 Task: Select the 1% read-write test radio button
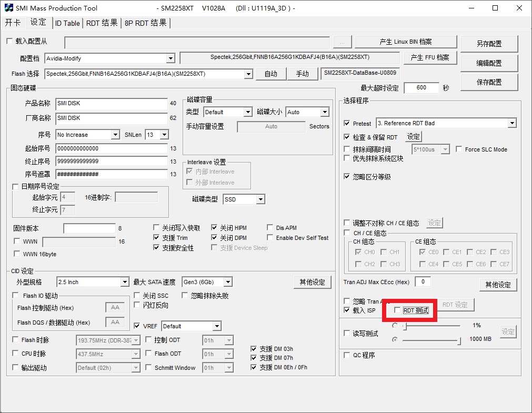(x=395, y=326)
